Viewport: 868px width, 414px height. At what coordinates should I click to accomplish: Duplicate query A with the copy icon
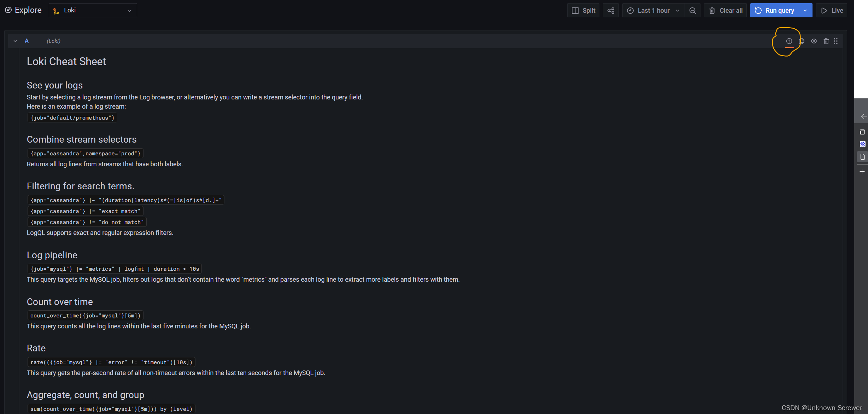click(802, 41)
